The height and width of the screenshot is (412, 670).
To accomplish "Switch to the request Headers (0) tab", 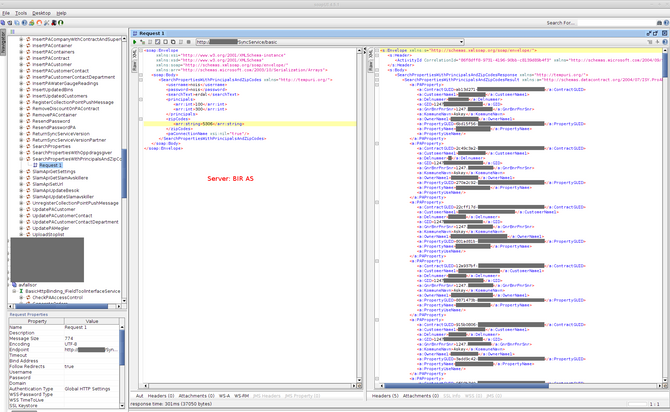I will click(161, 396).
